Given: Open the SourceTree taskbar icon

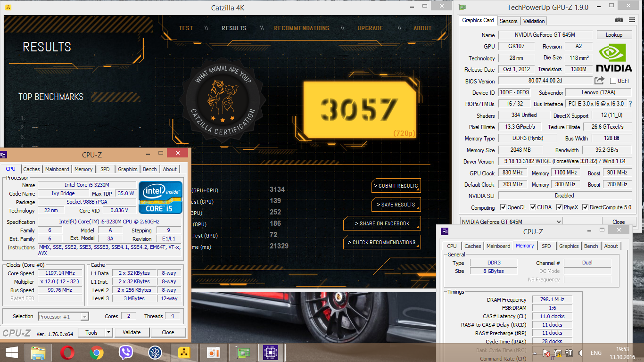Looking at the screenshot, I should [x=155, y=352].
